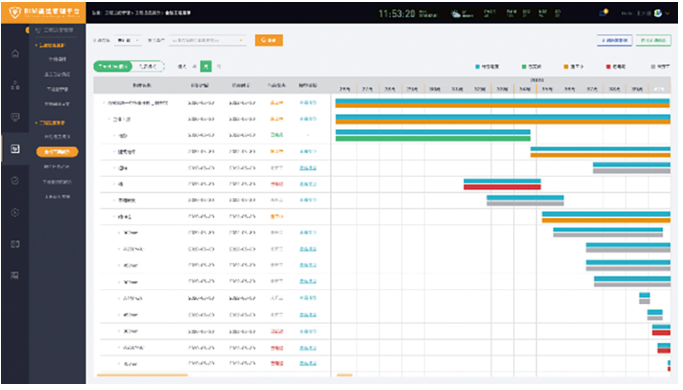Open the notification message icon with orange badge
Image resolution: width=683 pixels, height=390 pixels.
(x=604, y=13)
